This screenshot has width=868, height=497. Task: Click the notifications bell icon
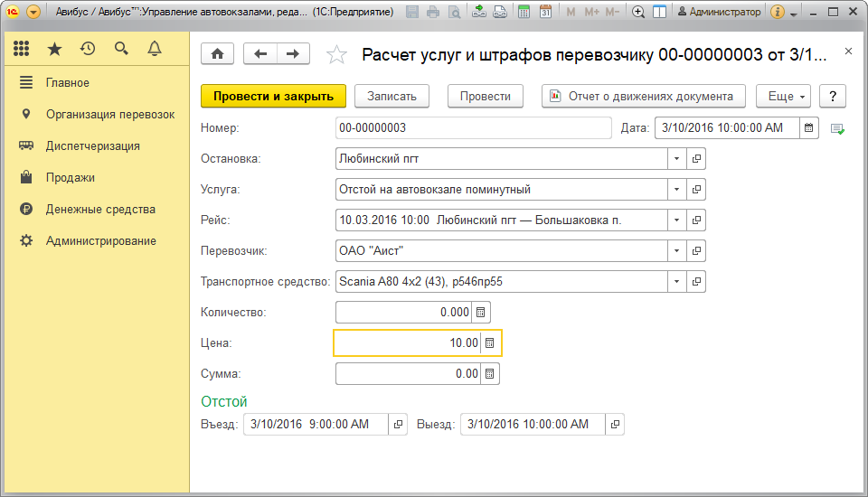coord(155,49)
